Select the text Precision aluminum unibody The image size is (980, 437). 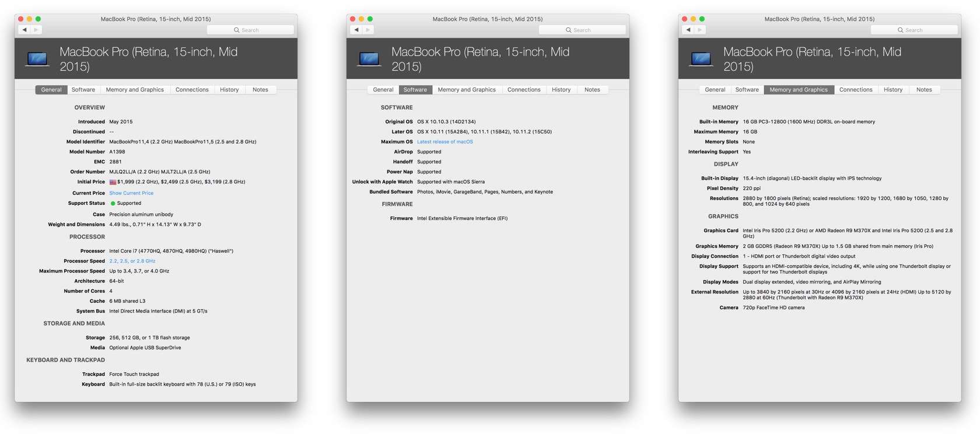[141, 215]
